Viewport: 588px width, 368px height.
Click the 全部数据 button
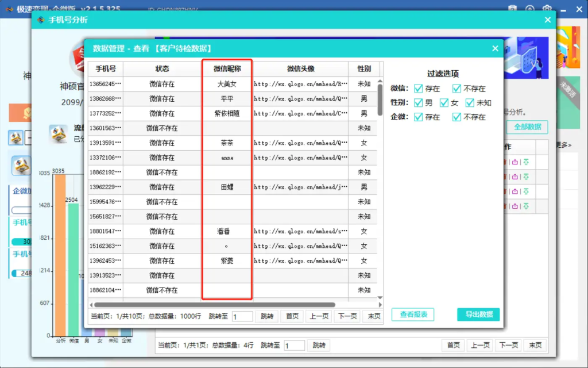(528, 126)
